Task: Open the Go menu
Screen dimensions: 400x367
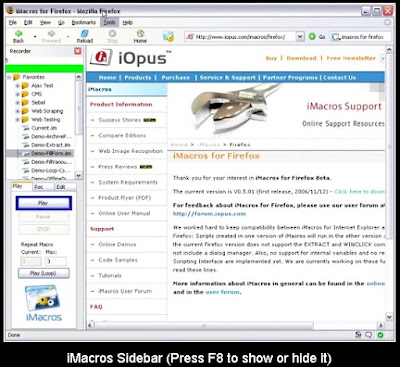Action: point(61,22)
